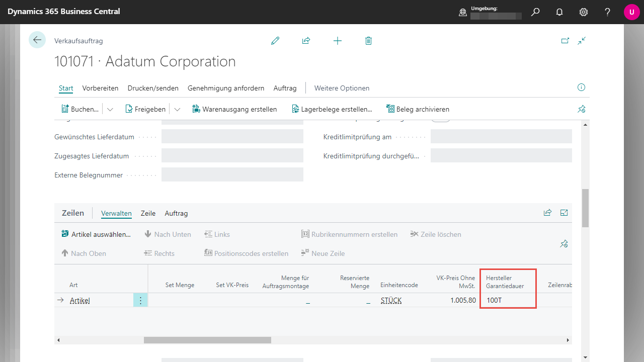Expand the Freigeben dropdown arrow

pos(177,109)
